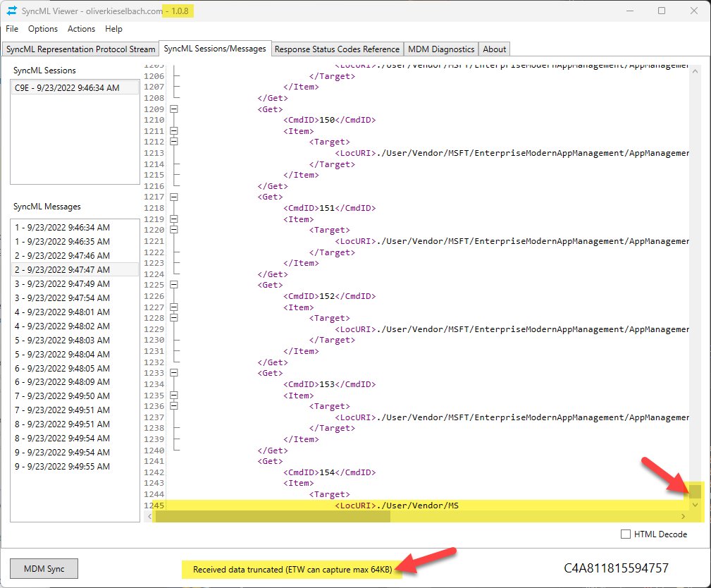Click vertical scrollbar up arrow in XML view
Screen dimensions: 711x588
(x=695, y=71)
